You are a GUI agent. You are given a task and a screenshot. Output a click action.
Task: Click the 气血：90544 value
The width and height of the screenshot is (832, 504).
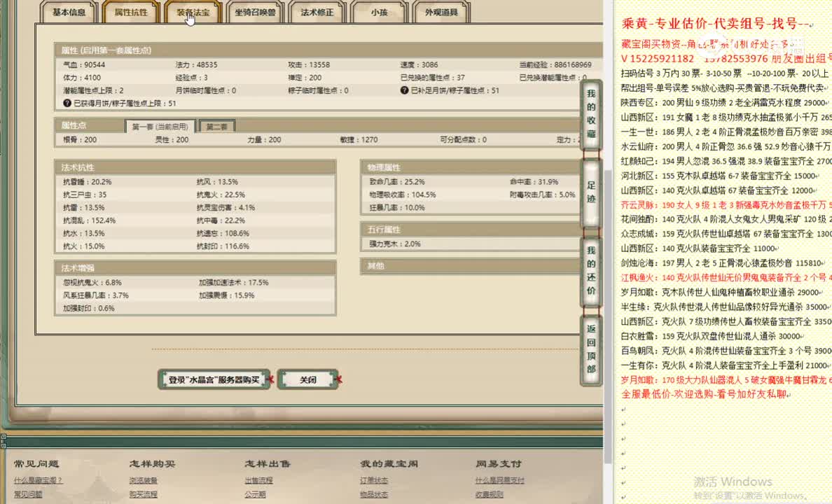[84, 64]
